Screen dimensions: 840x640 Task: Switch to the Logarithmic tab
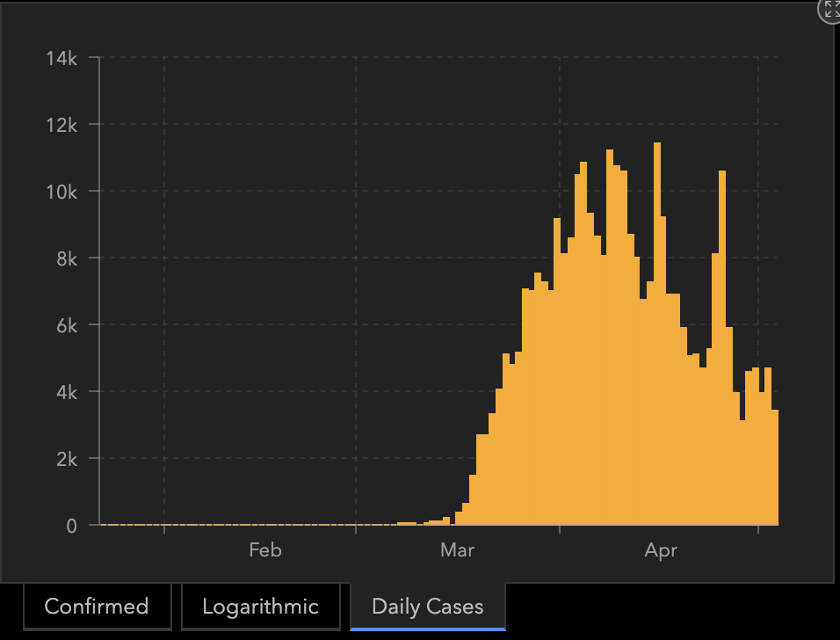pyautogui.click(x=260, y=607)
